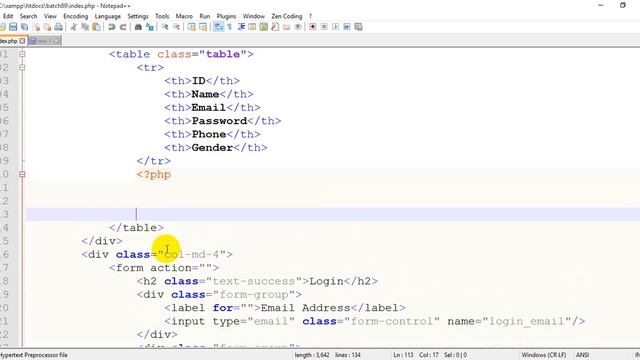
Task: Click the Save All toolbar icon
Action: [x=24, y=27]
